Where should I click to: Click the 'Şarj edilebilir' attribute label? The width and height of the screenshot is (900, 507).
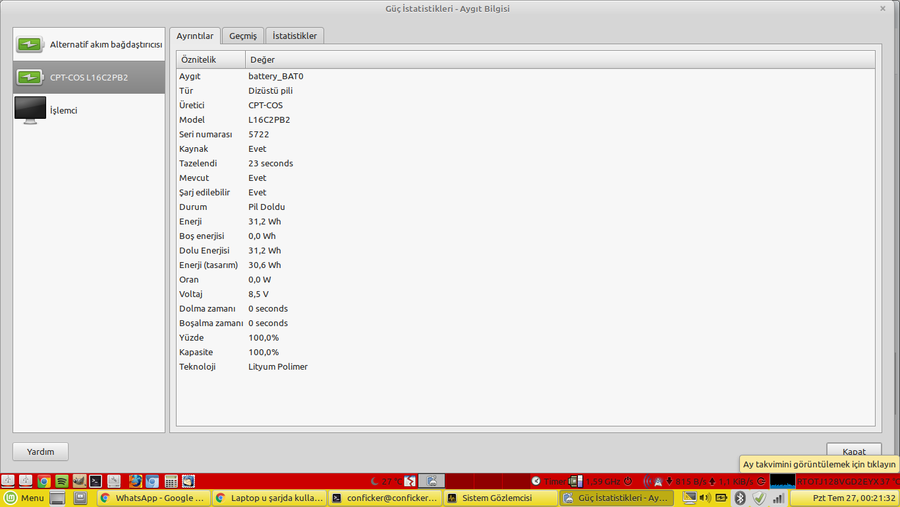click(x=204, y=192)
